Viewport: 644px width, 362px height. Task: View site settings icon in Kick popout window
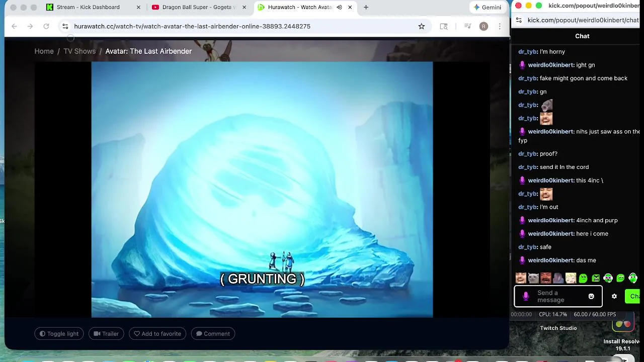click(519, 20)
